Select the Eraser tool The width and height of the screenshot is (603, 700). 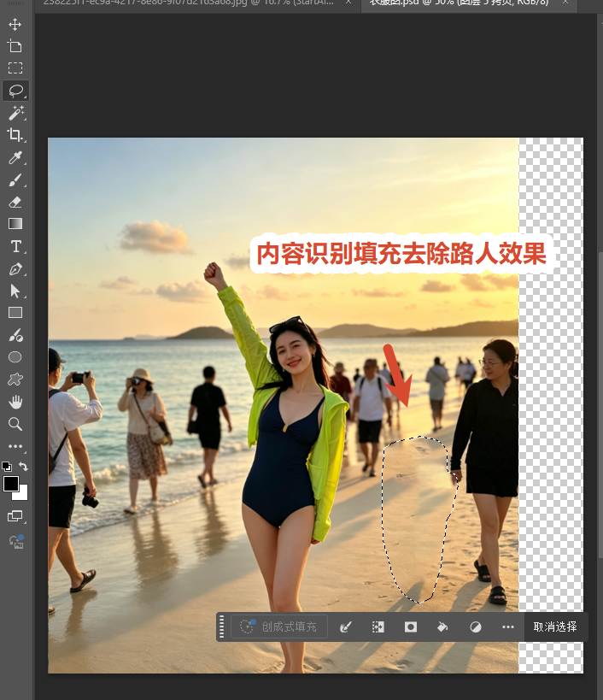[x=15, y=203]
